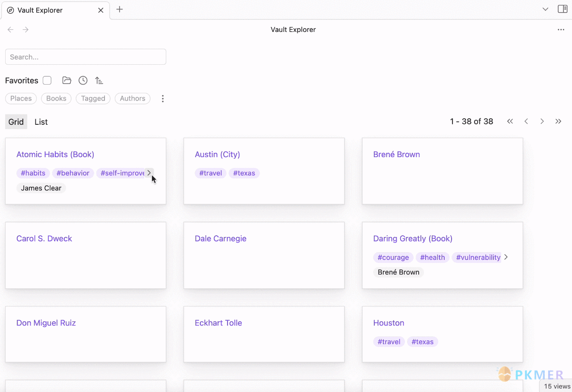The height and width of the screenshot is (392, 572).
Task: Click the #self-improve tag on Atomic Habits
Action: (x=121, y=173)
